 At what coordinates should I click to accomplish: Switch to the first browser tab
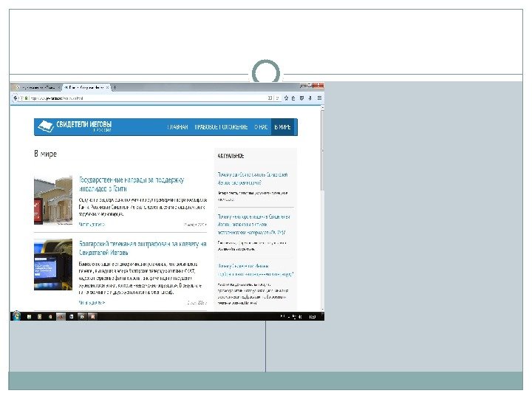coord(35,87)
